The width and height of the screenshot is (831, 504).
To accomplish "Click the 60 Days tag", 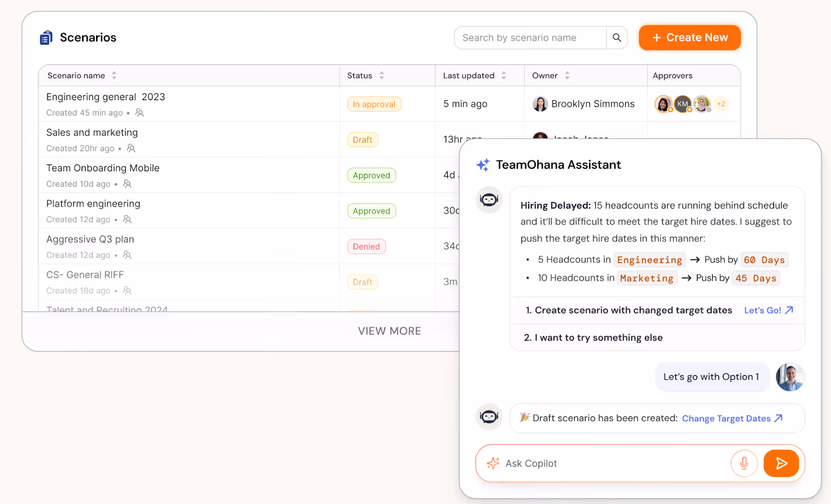I will [764, 260].
